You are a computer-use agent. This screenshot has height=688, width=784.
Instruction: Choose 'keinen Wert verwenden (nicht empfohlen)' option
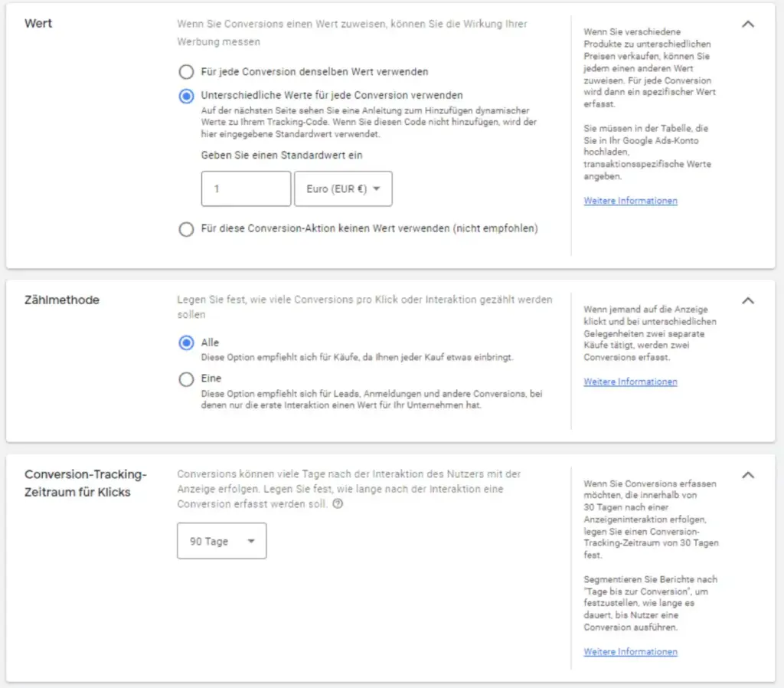pyautogui.click(x=186, y=229)
